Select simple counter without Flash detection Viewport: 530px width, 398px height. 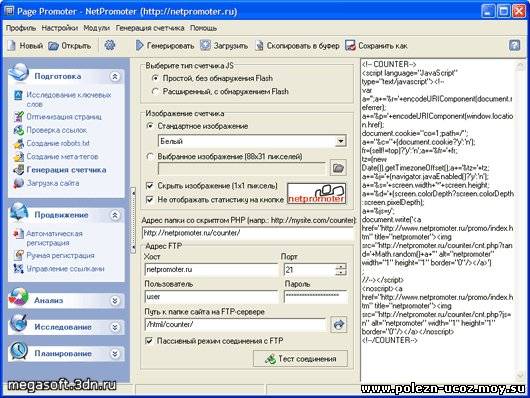click(155, 78)
